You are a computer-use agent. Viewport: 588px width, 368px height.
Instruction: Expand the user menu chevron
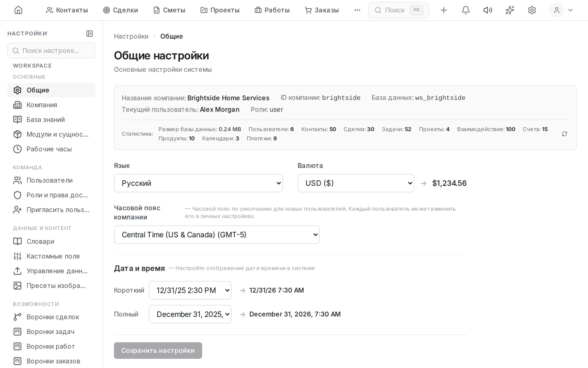click(x=570, y=10)
